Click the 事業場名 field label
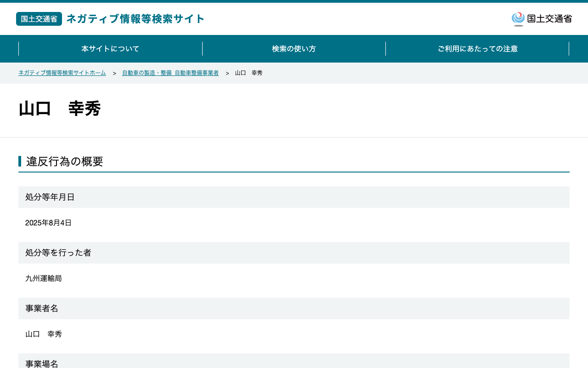 pyautogui.click(x=42, y=363)
